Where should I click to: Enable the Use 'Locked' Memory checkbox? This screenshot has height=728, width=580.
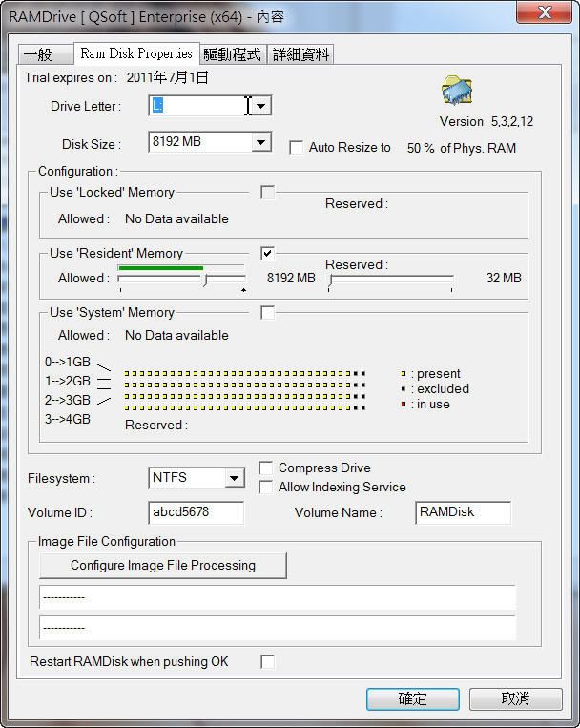(x=268, y=193)
